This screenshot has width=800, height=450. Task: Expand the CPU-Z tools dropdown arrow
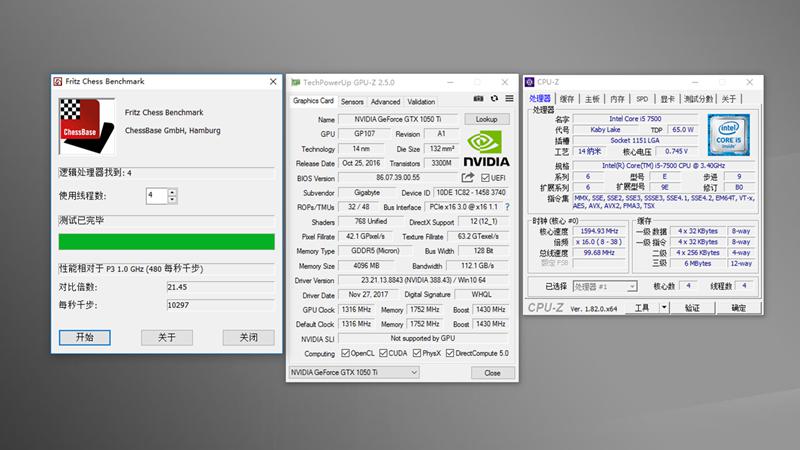(664, 308)
